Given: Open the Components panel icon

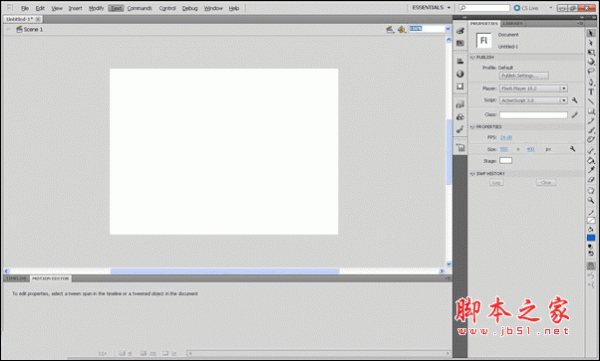Looking at the screenshot, I should [460, 117].
